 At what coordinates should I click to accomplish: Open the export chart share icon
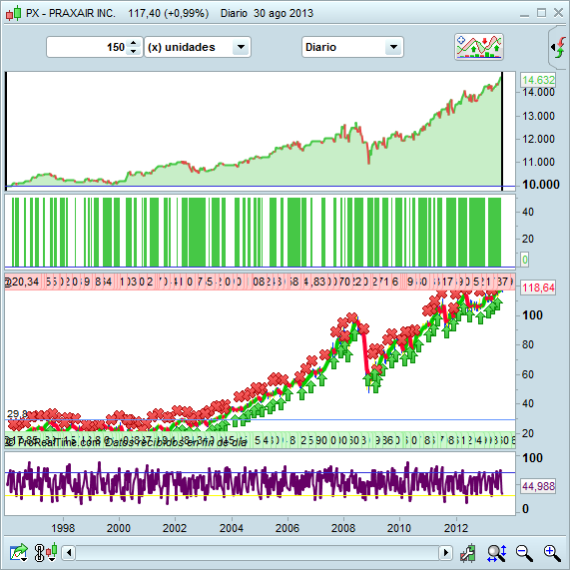(x=19, y=553)
